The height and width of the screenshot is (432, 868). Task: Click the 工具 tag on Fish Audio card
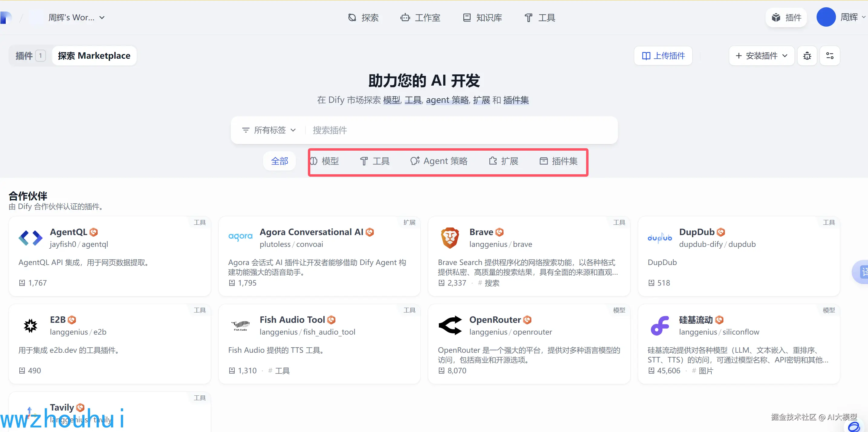pos(279,371)
